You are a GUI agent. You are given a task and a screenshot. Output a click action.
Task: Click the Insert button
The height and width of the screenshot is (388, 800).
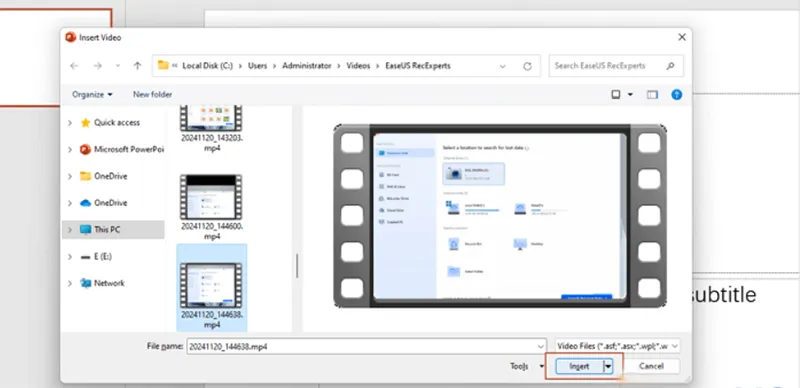tap(579, 366)
